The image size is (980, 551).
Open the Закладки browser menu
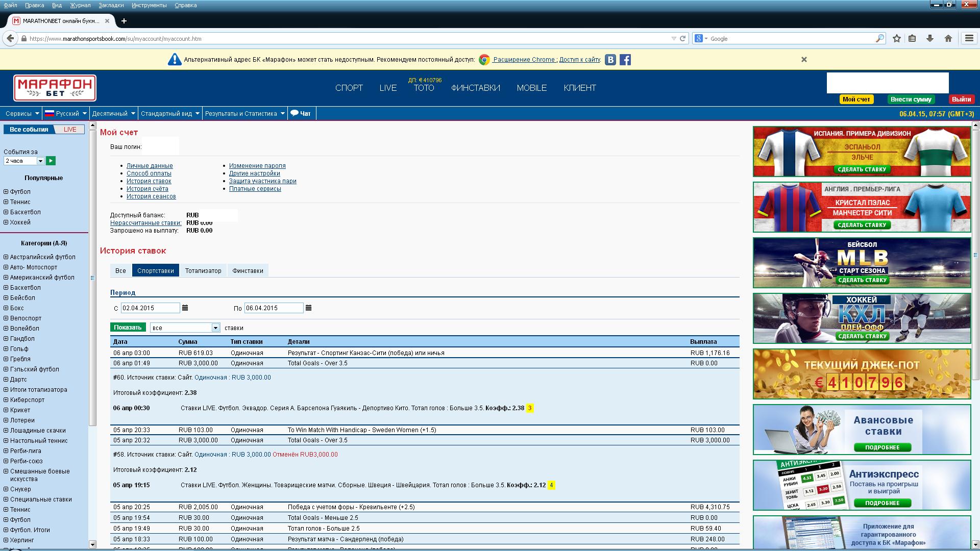pos(112,5)
